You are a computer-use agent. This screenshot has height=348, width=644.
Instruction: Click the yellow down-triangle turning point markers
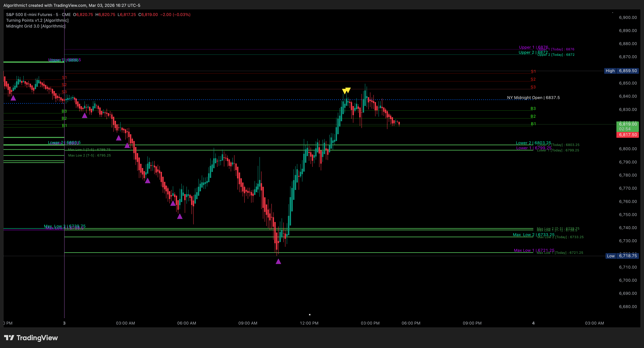pyautogui.click(x=347, y=90)
